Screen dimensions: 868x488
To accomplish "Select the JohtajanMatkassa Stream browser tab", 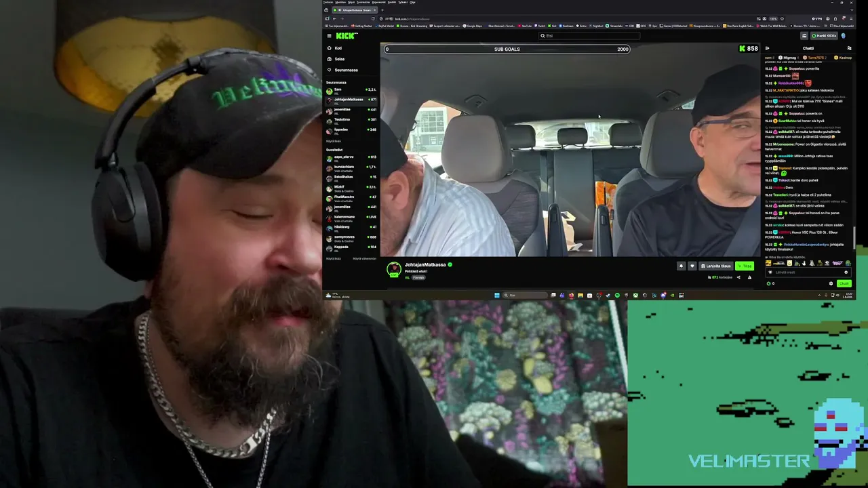I will [353, 10].
